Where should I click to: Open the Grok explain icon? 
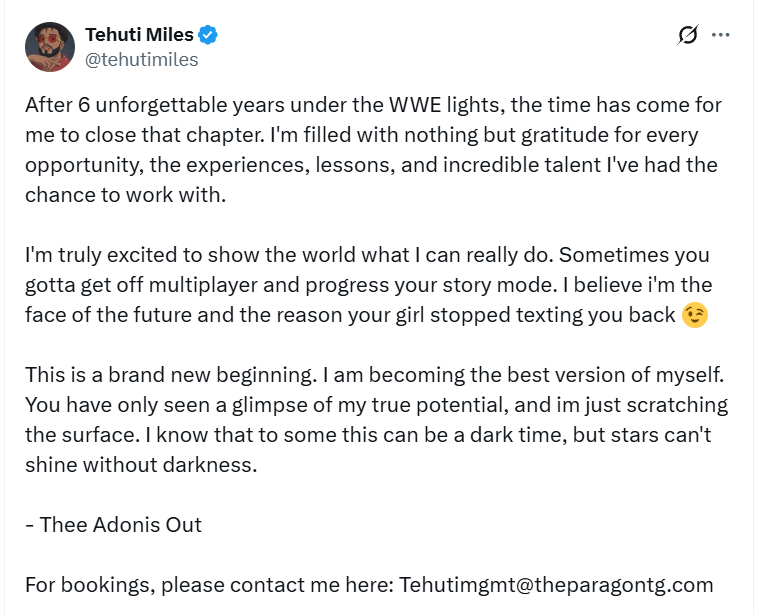(x=687, y=36)
